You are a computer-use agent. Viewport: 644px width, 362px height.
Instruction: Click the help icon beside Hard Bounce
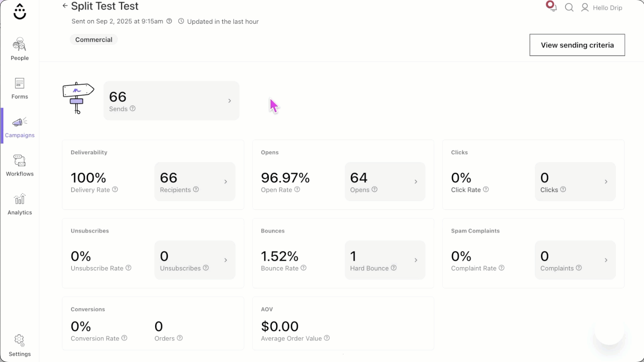[x=394, y=268]
